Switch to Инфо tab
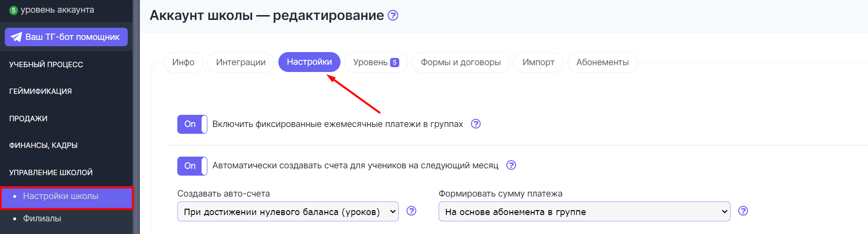 183,62
